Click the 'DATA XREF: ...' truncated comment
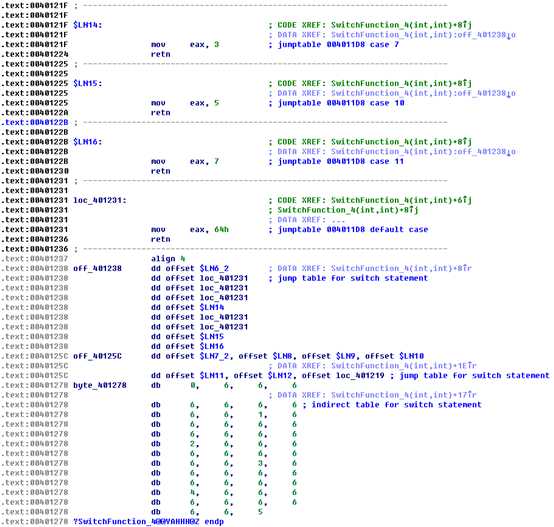Screen dimensions: 554x527 tap(306, 220)
